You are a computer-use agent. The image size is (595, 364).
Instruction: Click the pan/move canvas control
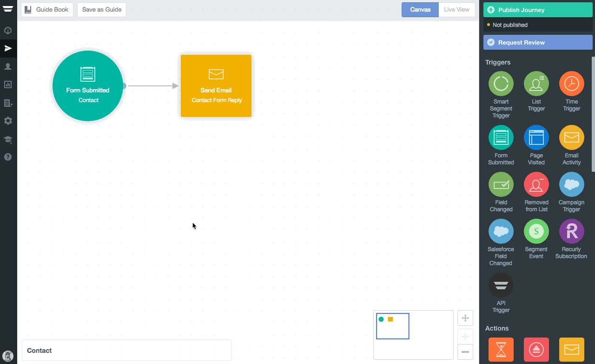pos(465,318)
